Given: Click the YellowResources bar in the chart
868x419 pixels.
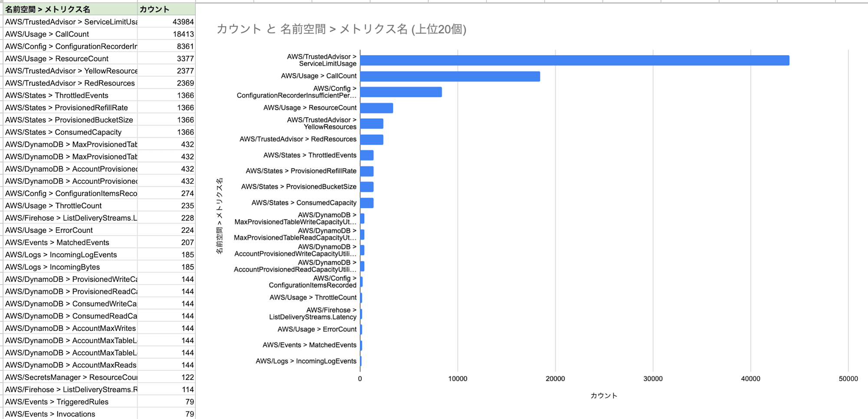Looking at the screenshot, I should coord(372,124).
